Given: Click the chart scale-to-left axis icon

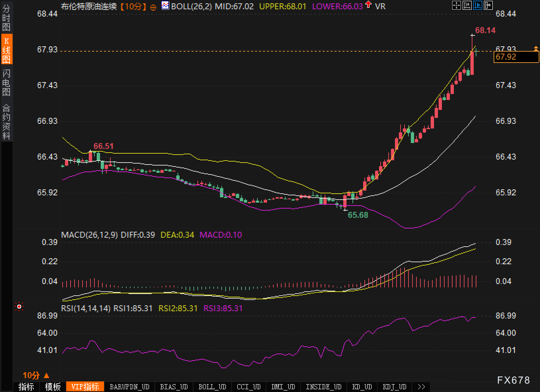Looking at the screenshot, I should (467, 5).
